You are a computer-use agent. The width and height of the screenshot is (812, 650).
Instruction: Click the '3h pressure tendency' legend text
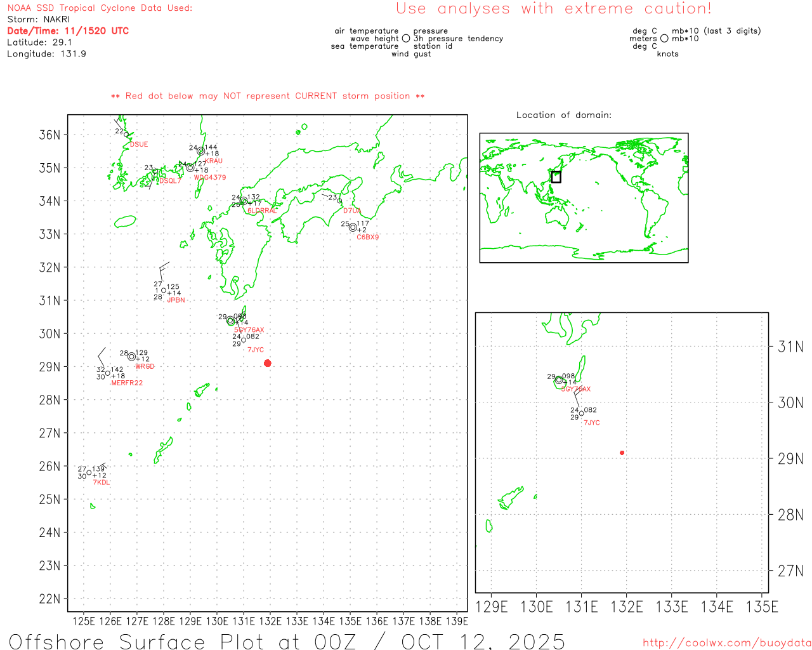(459, 39)
